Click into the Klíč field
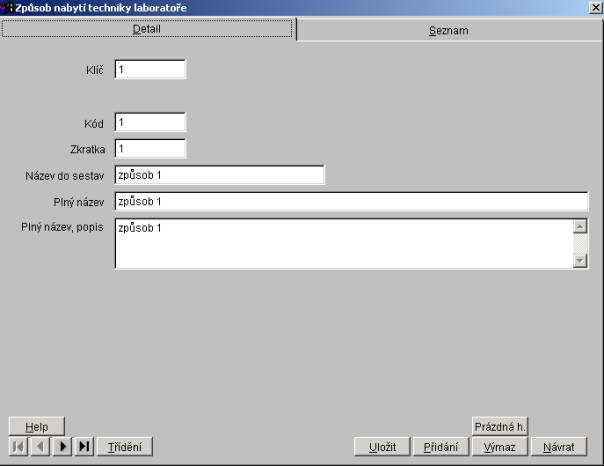The image size is (604, 466). click(x=150, y=70)
